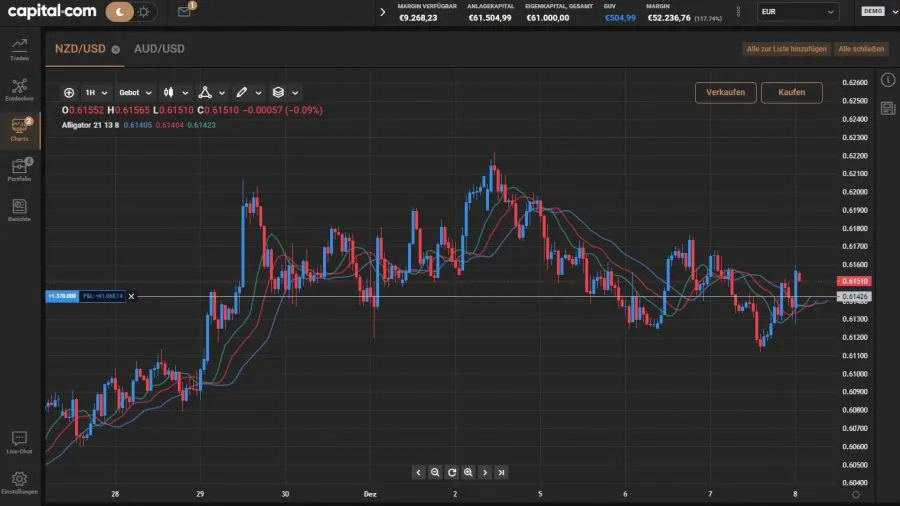
Task: Open the Live-Chat icon
Action: click(19, 442)
